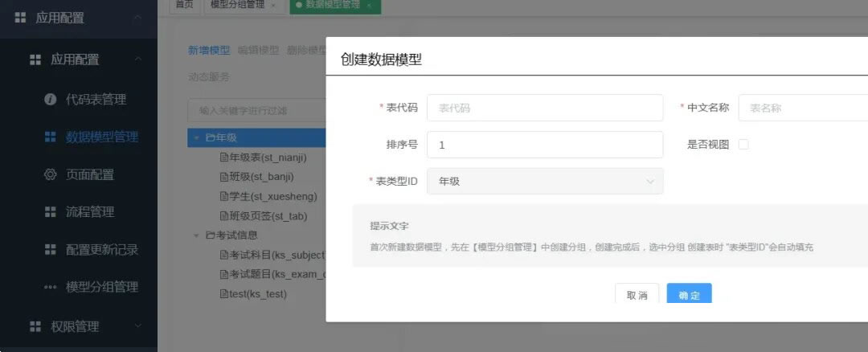Click the 取消 button

[637, 294]
